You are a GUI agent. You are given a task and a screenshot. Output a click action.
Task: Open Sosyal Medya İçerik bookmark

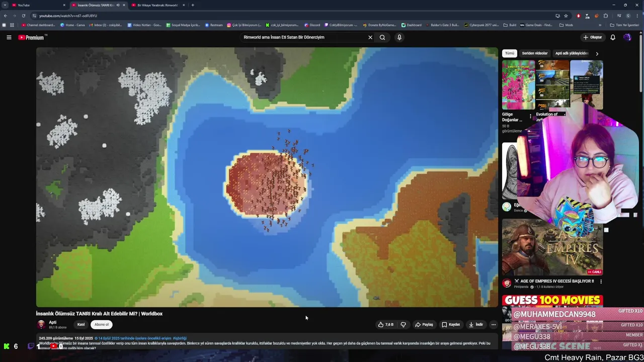coord(183,25)
